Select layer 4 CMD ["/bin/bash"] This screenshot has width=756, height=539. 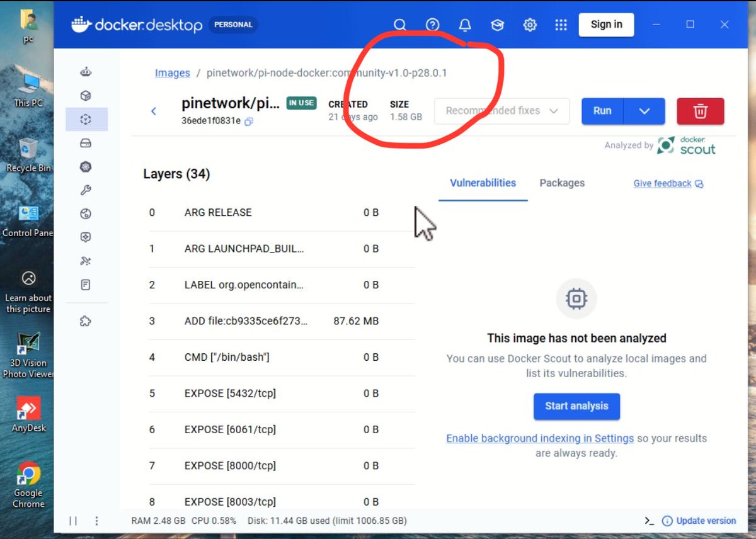pos(282,358)
